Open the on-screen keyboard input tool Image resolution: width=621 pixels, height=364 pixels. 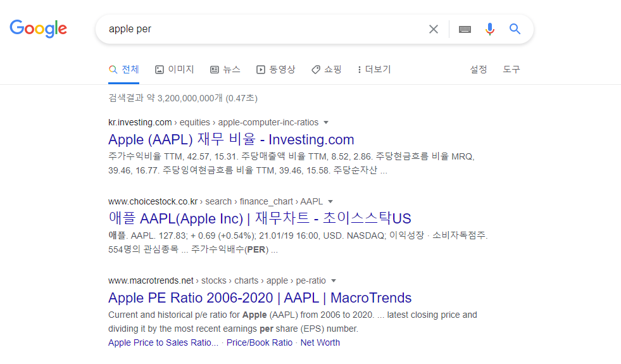(465, 29)
